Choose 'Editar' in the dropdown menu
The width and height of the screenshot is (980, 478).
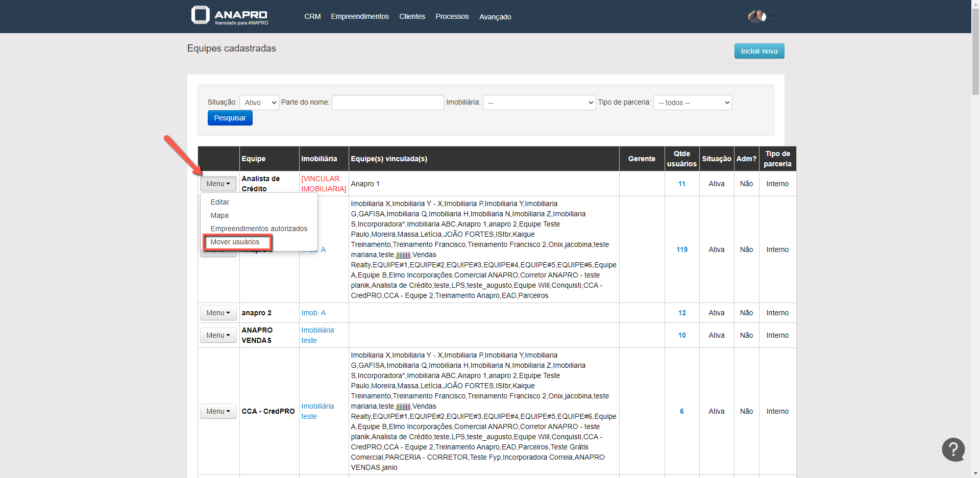coord(220,203)
